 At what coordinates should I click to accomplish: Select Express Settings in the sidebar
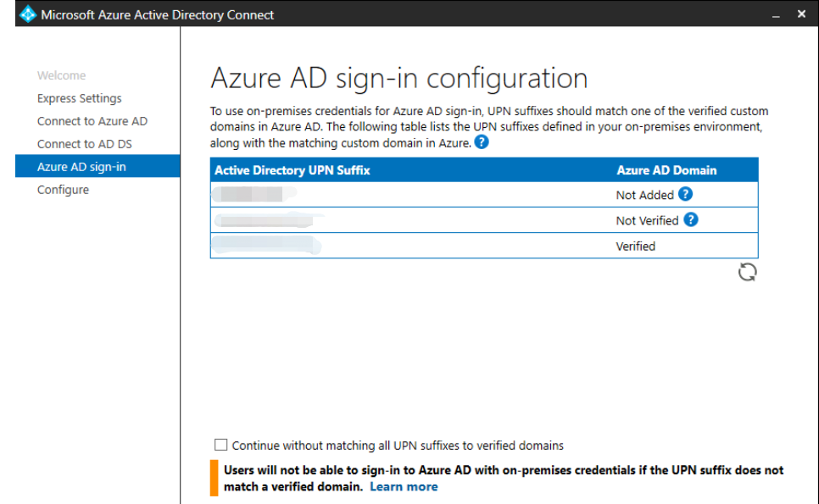79,98
